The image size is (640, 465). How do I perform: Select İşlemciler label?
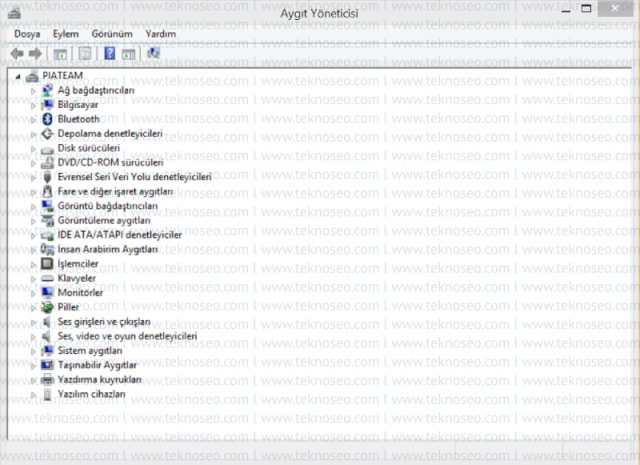pyautogui.click(x=78, y=264)
